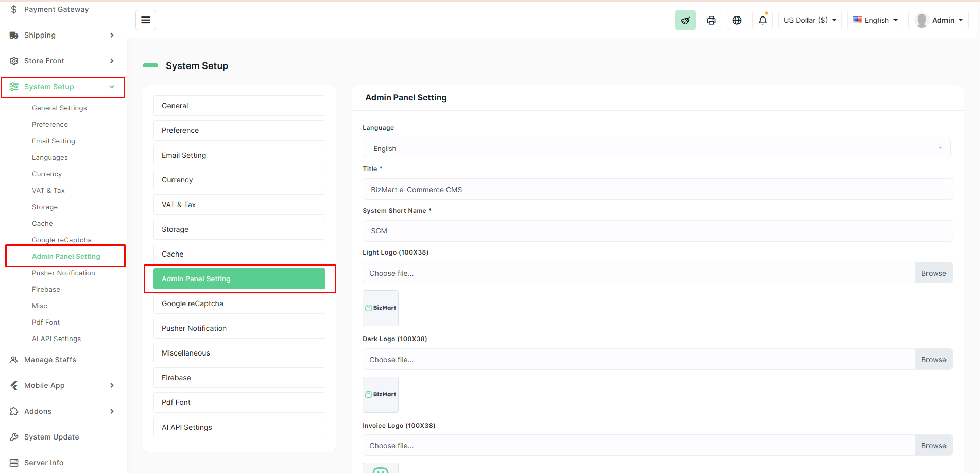The image size is (980, 473).
Task: Click the System Short Name input field
Action: tap(657, 231)
